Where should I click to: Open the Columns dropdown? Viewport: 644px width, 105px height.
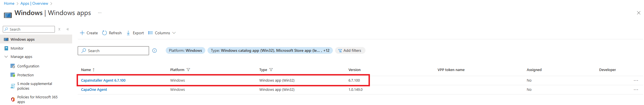tap(162, 33)
